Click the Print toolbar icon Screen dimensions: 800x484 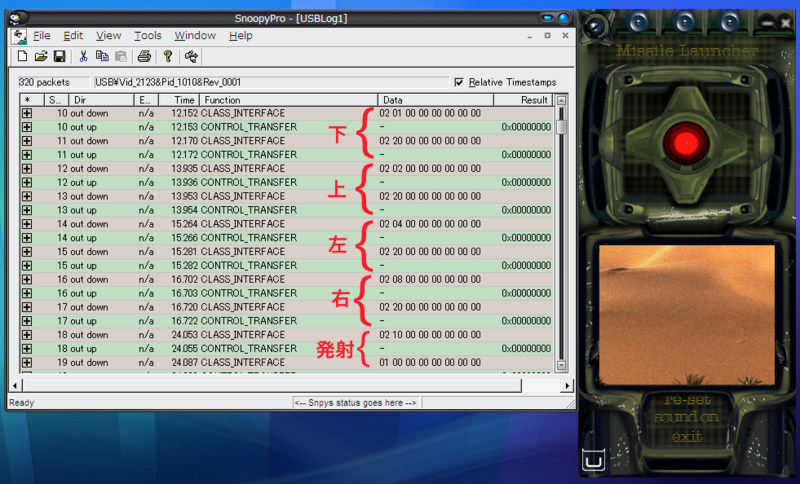(x=144, y=56)
